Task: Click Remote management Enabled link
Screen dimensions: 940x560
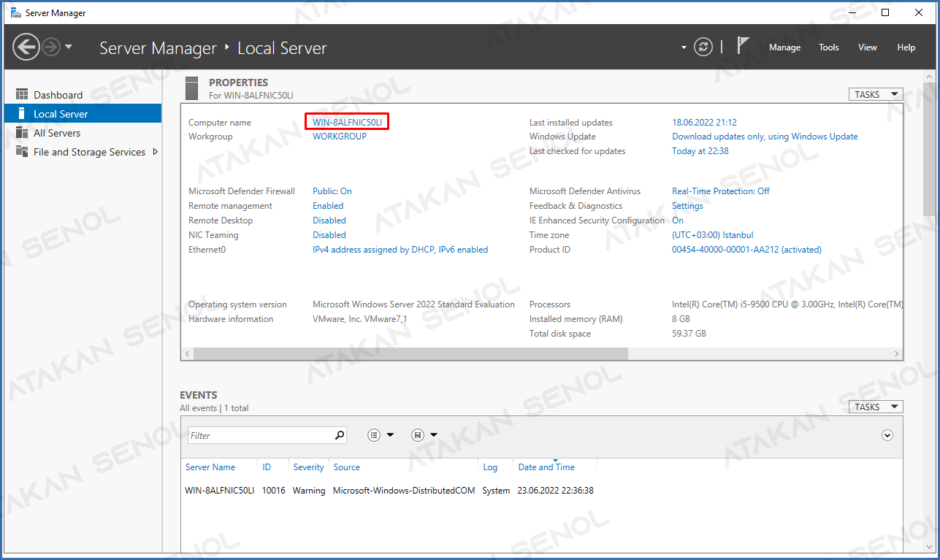Action: (x=328, y=206)
